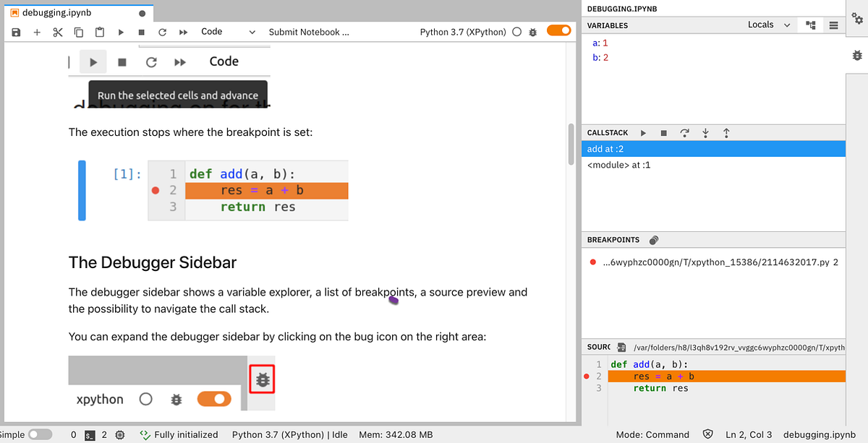Open kernel options via Python 3.7 (XPython)
Screen dimensions: 868x443
(x=463, y=32)
